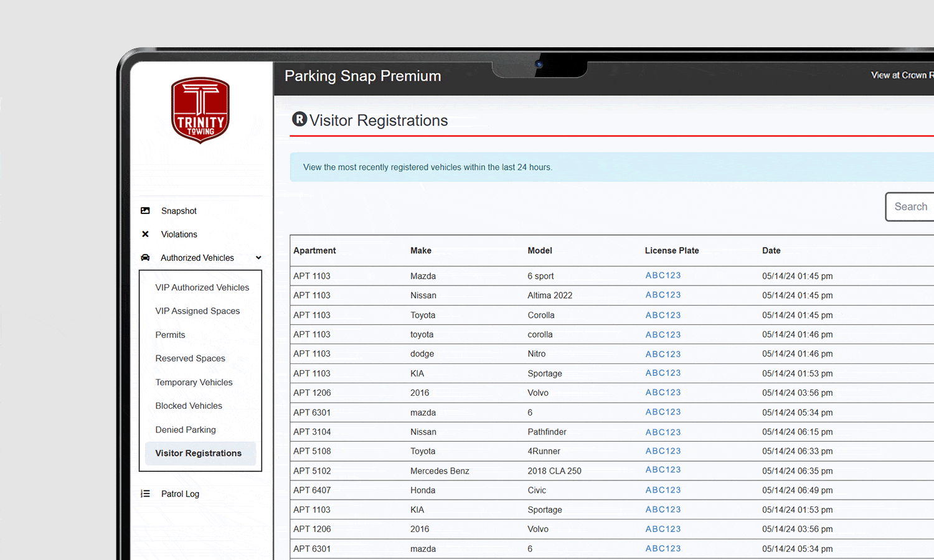
Task: Click the Date column header
Action: point(771,251)
